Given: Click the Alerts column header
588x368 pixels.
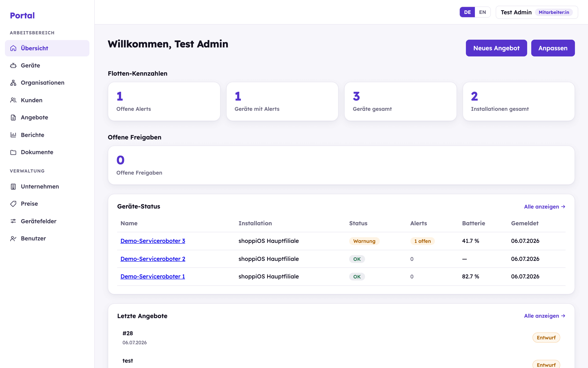Looking at the screenshot, I should tap(418, 223).
